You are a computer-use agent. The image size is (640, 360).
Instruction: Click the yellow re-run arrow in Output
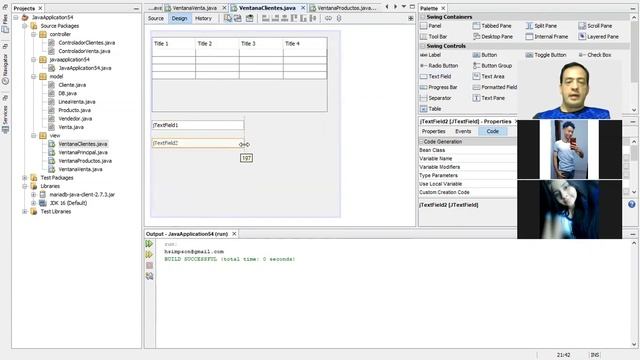click(x=149, y=254)
